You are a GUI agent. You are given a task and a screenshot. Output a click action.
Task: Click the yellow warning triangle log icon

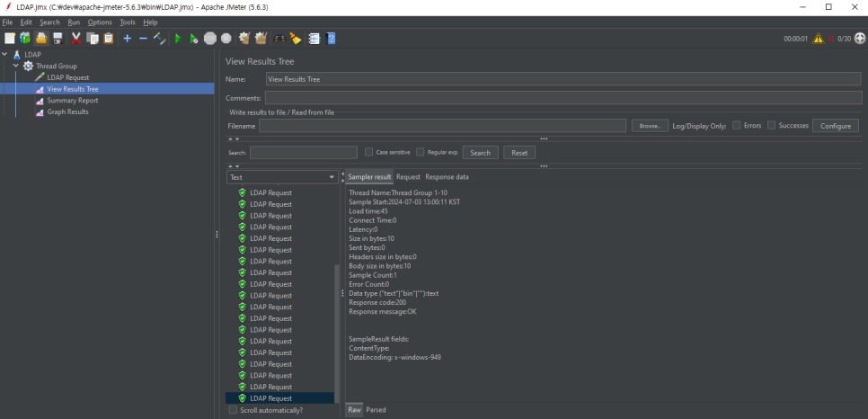coord(819,39)
